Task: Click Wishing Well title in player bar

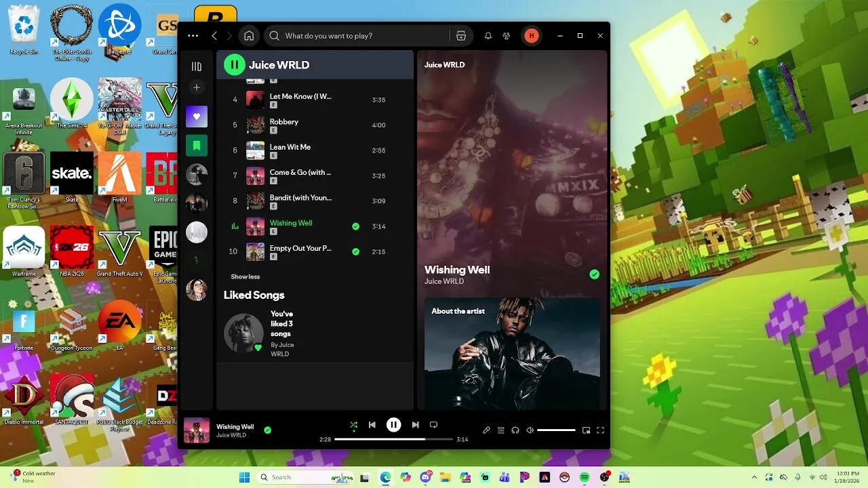Action: pyautogui.click(x=235, y=427)
